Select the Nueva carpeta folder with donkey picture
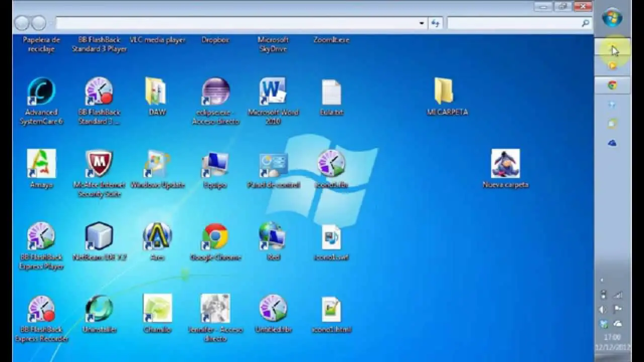This screenshot has height=362, width=644. (506, 164)
